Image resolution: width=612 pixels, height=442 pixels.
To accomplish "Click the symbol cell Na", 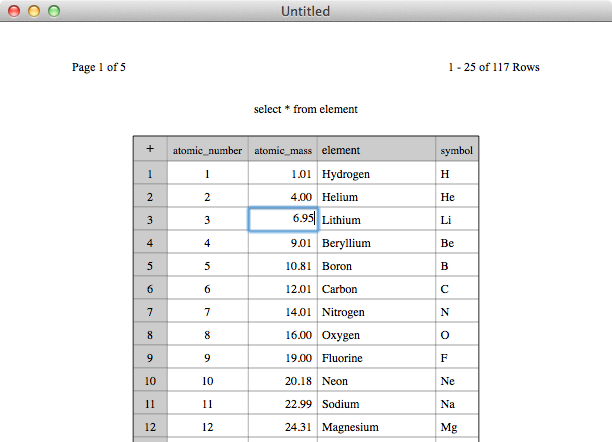I will click(457, 404).
